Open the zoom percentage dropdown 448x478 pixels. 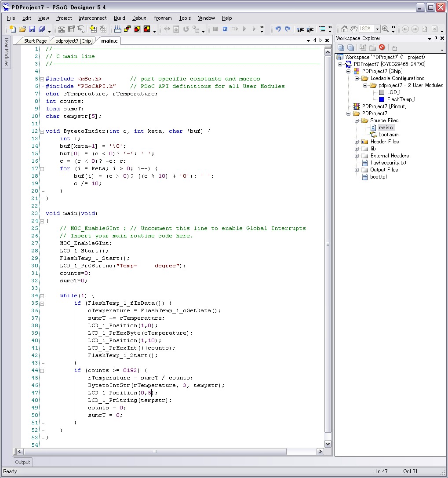point(377,29)
